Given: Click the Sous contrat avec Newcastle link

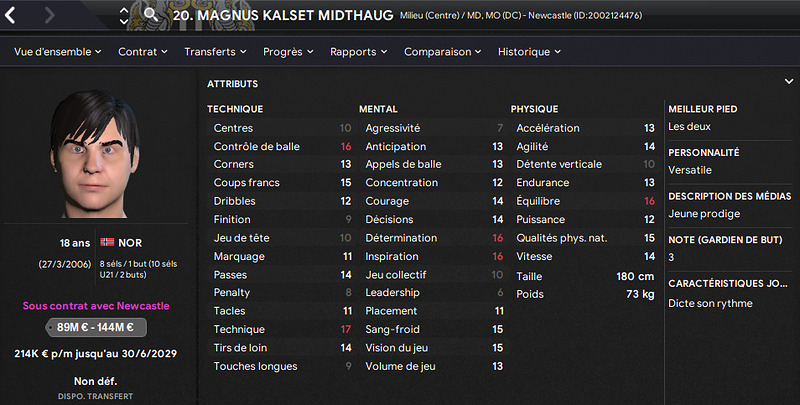Looking at the screenshot, I should [97, 304].
